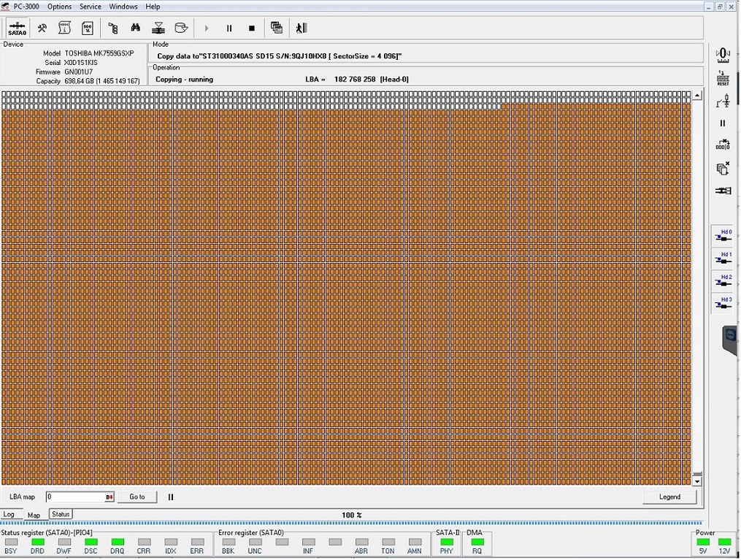This screenshot has width=741, height=560.
Task: Click the RESET icon in right sidebar
Action: point(723,80)
